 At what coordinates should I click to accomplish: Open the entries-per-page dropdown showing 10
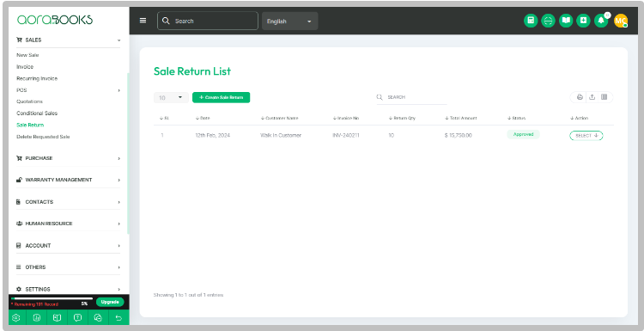(x=171, y=97)
